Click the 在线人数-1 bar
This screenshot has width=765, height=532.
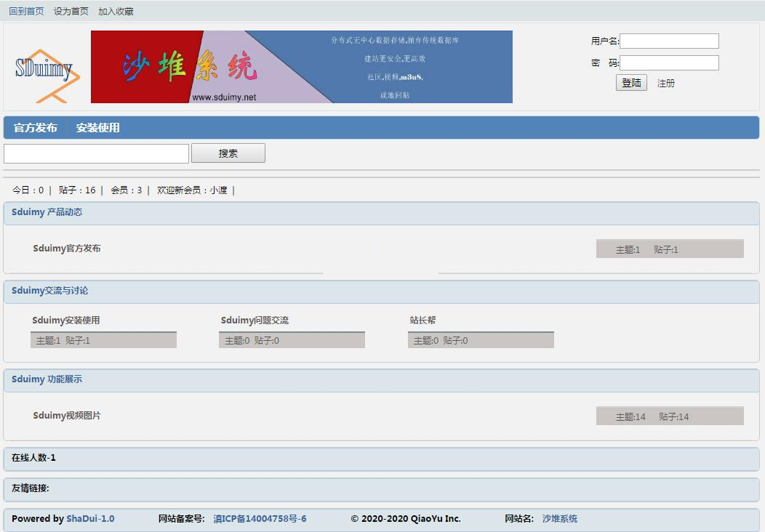click(382, 459)
